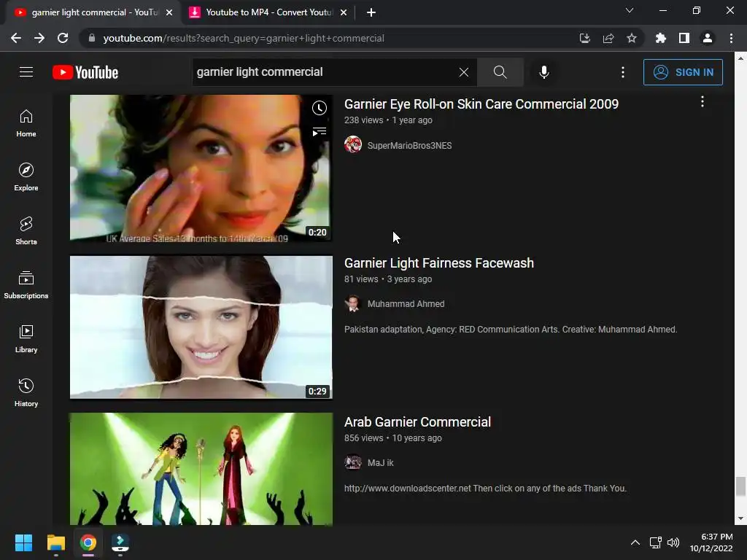Image resolution: width=747 pixels, height=560 pixels.
Task: Open Garnier Light Fairness Facewash title
Action: tap(438, 263)
